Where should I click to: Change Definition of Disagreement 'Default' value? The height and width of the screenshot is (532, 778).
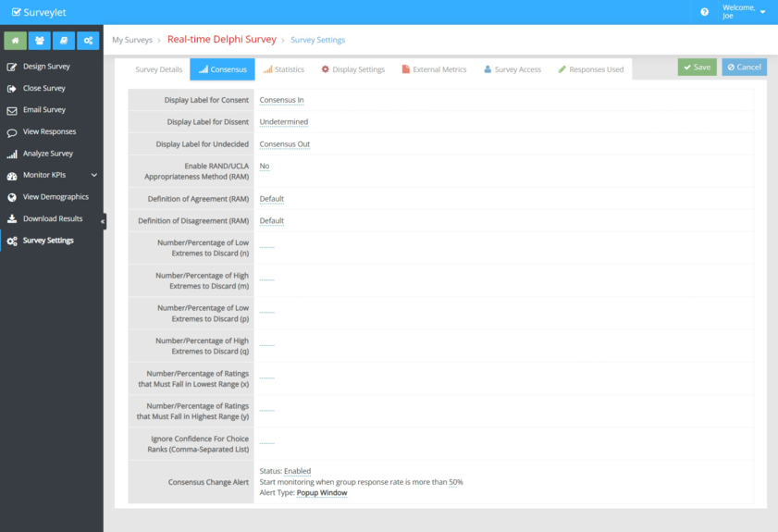pos(272,221)
